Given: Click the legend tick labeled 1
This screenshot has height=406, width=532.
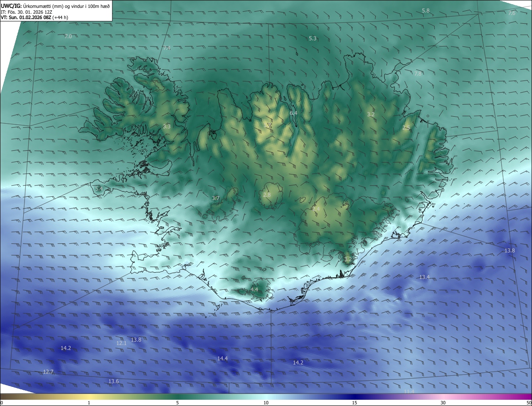Looking at the screenshot, I should 89,403.
